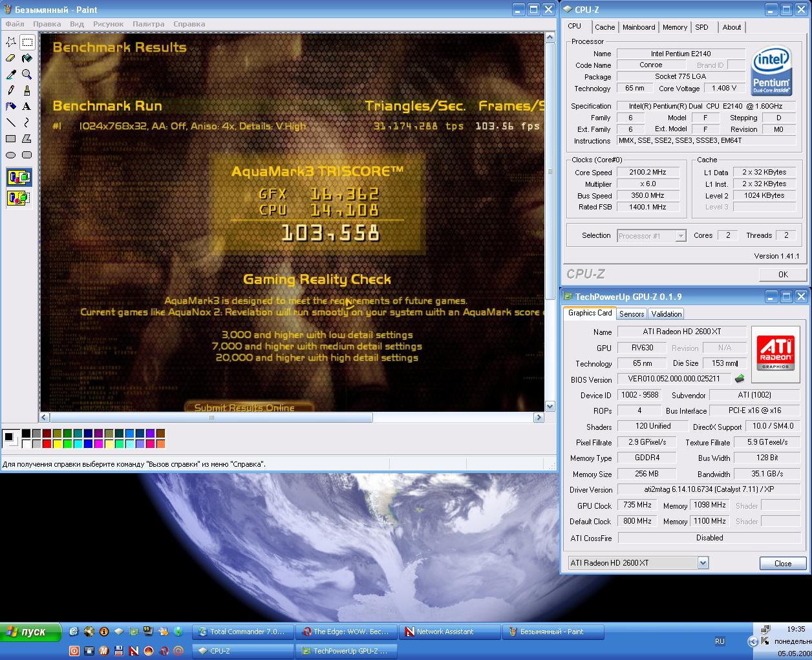Select the rectangular Select tool in Paint
The height and width of the screenshot is (660, 812).
click(27, 43)
